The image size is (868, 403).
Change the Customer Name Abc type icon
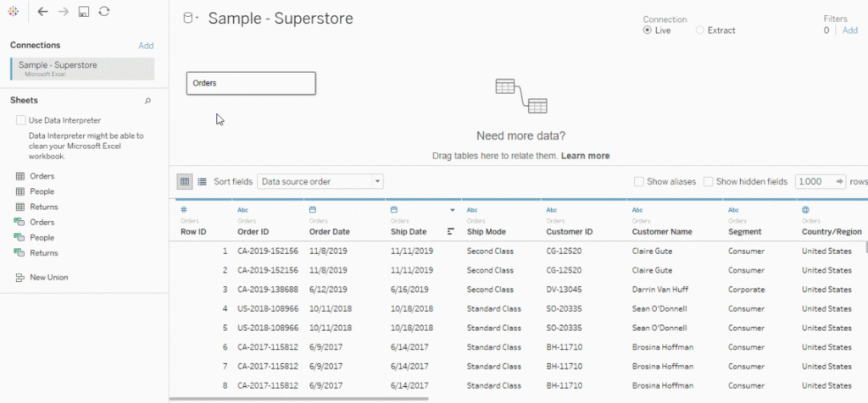[x=637, y=210]
